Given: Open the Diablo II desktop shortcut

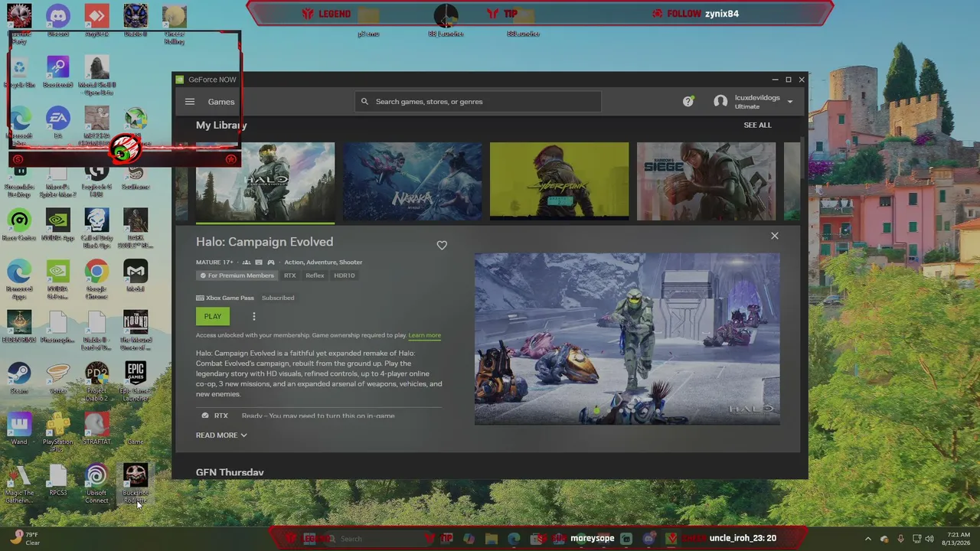Looking at the screenshot, I should click(x=136, y=21).
